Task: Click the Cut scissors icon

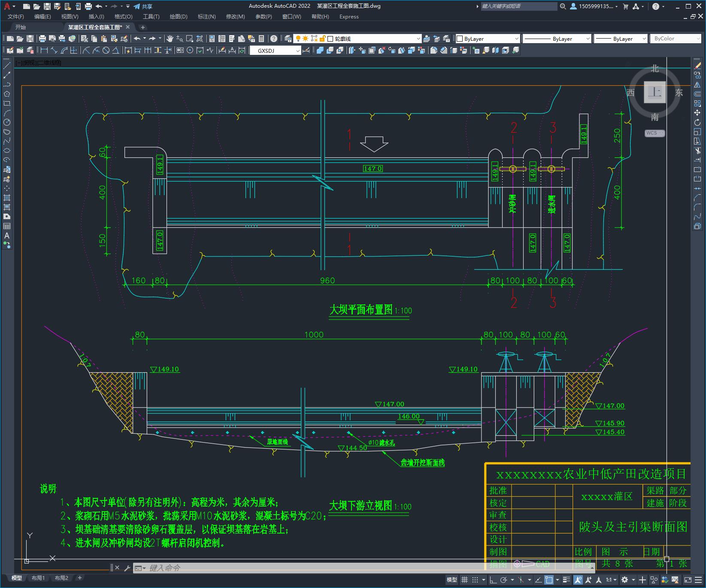Action: click(x=85, y=39)
